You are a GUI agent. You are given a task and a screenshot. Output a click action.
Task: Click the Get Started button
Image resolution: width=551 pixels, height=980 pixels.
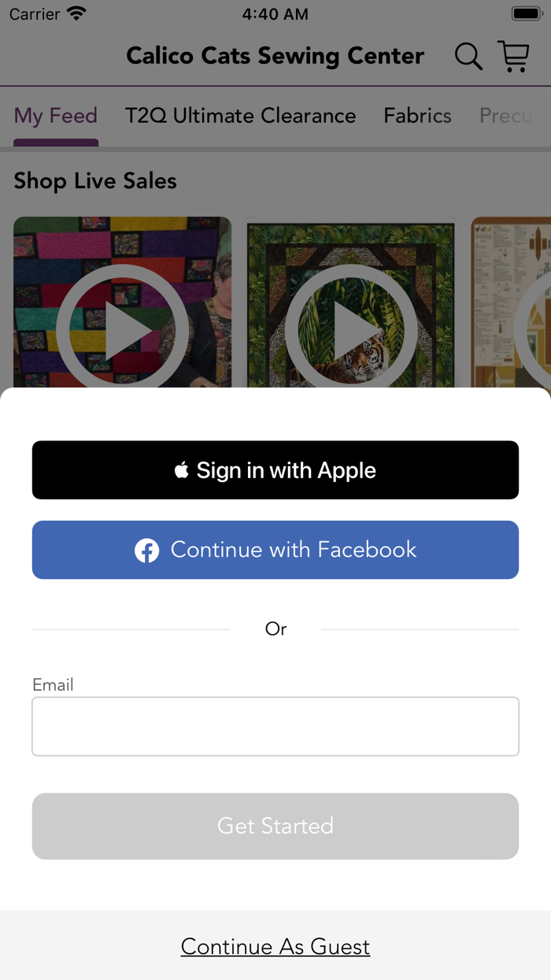(x=275, y=826)
